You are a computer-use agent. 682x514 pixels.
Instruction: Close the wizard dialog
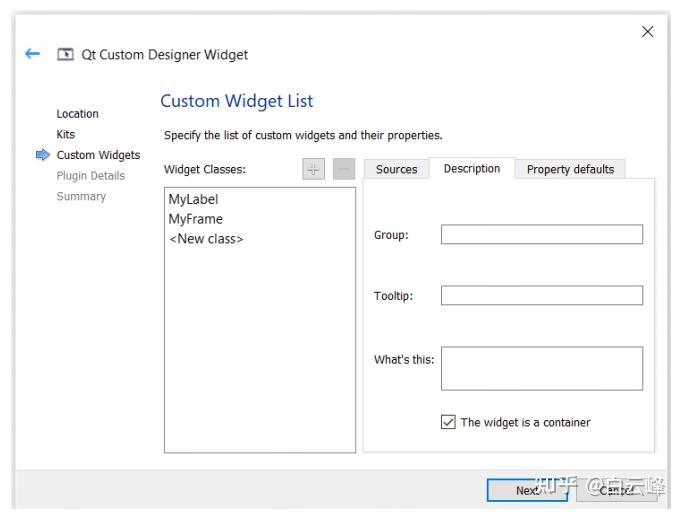[648, 32]
